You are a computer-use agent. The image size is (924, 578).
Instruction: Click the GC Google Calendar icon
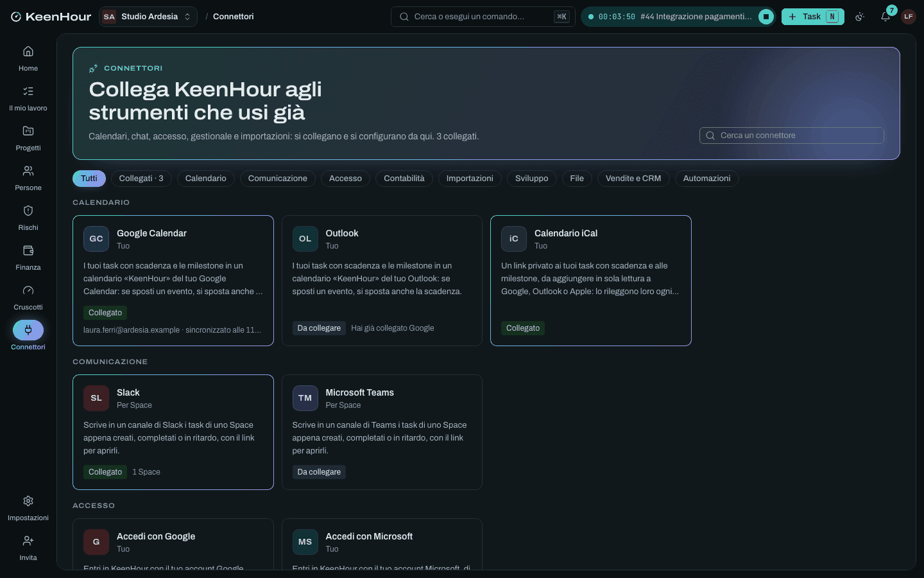click(x=96, y=239)
